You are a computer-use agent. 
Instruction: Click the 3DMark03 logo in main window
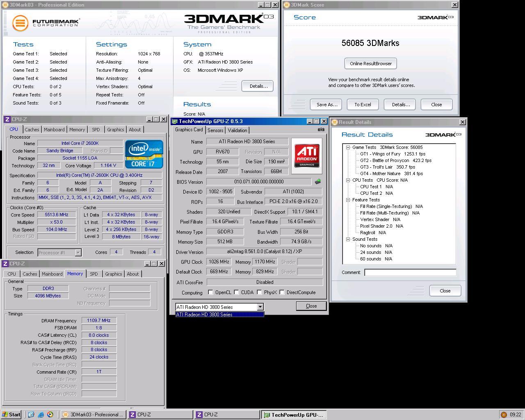coord(229,23)
